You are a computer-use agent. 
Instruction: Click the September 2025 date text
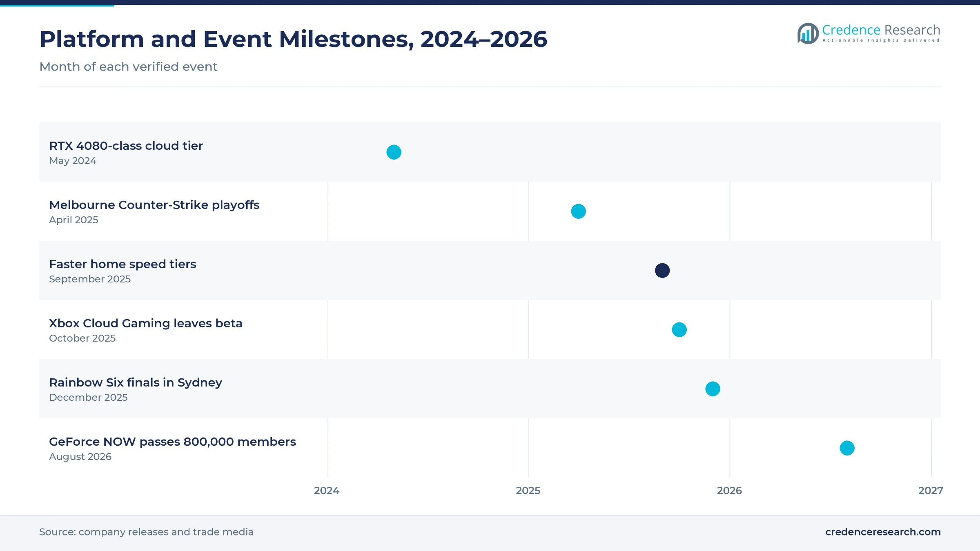click(90, 279)
